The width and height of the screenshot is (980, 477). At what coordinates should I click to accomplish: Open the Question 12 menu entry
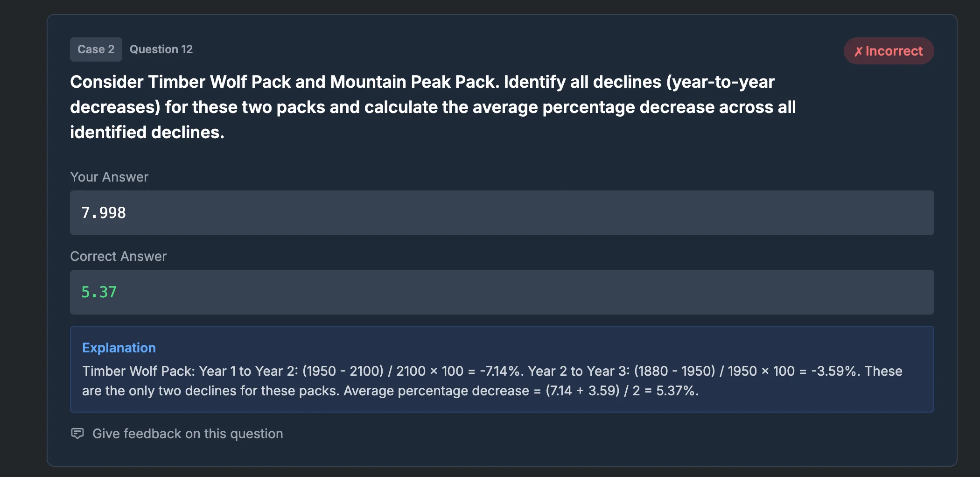[x=161, y=49]
